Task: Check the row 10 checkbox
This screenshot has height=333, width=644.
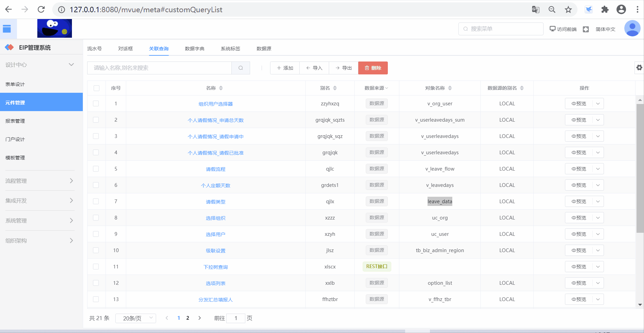Action: coord(96,250)
